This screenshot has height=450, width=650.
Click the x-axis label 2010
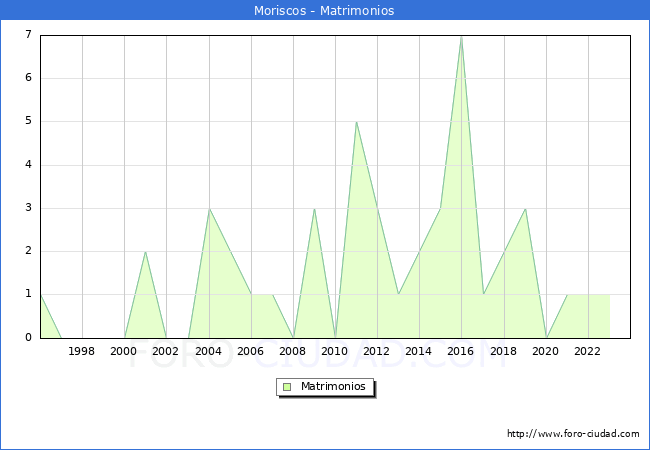pos(335,351)
